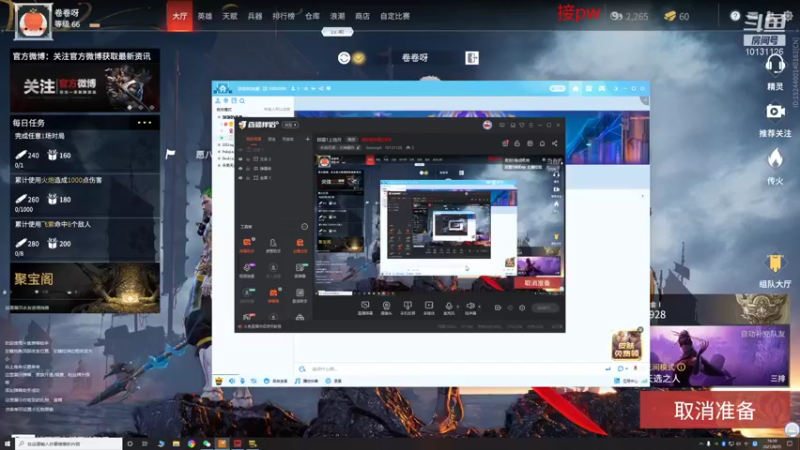
Task: Open File Explorer on the taskbar
Action: pos(176,444)
